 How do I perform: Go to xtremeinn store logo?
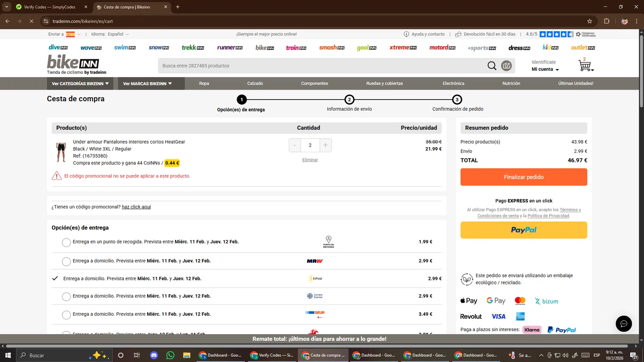pos(403,48)
